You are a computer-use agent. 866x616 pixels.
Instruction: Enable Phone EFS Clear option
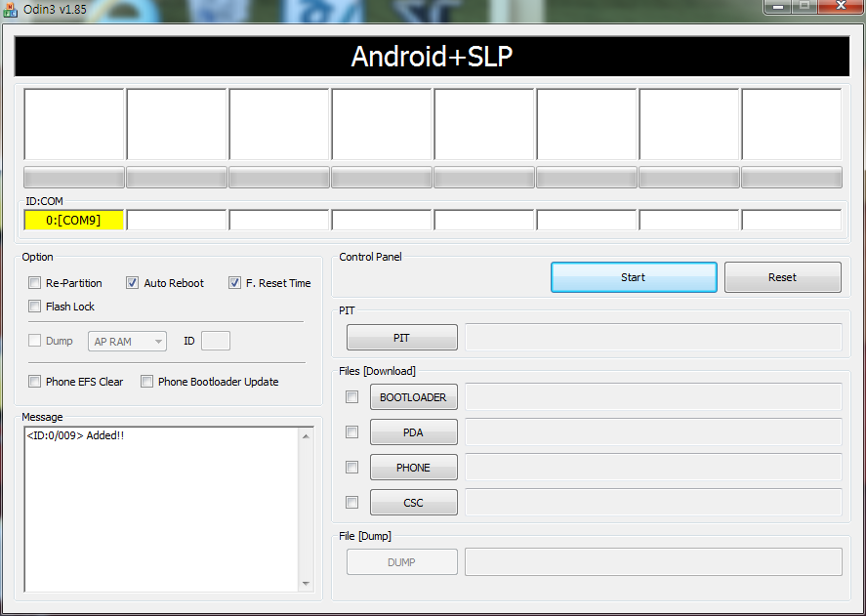point(35,382)
